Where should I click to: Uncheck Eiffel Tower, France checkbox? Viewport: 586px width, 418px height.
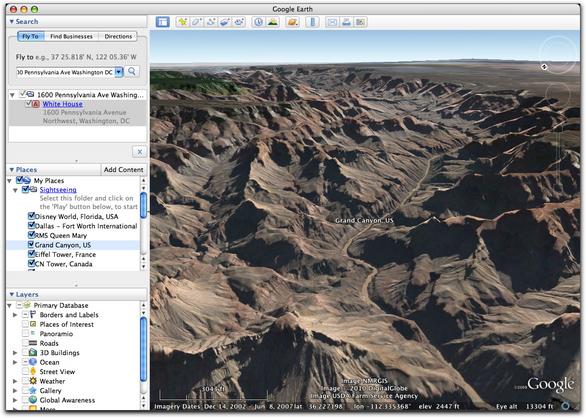point(31,254)
